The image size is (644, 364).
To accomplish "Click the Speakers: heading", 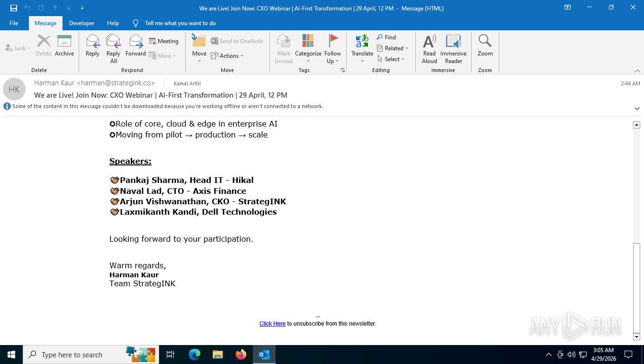I will [130, 161].
